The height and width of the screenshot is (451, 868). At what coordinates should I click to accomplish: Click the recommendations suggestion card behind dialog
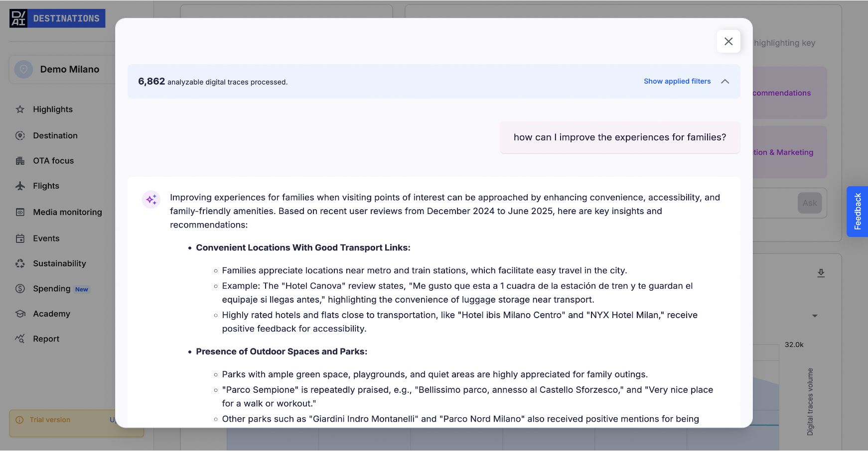(790, 93)
